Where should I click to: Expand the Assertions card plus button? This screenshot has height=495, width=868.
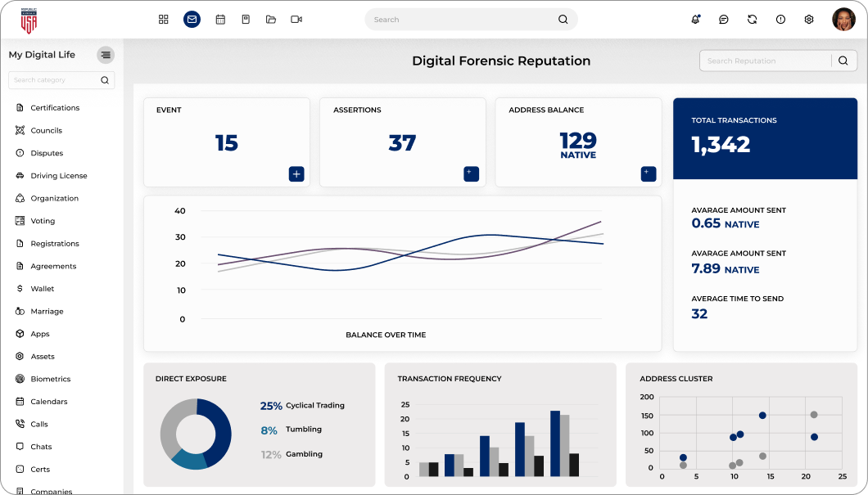pos(471,173)
